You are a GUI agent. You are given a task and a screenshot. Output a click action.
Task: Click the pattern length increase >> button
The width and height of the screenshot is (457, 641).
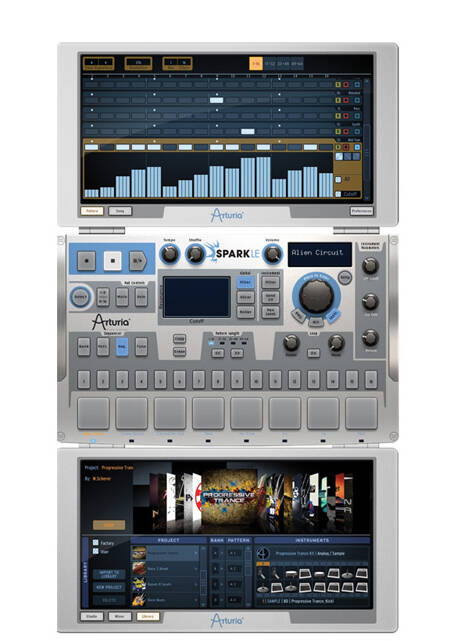(237, 353)
